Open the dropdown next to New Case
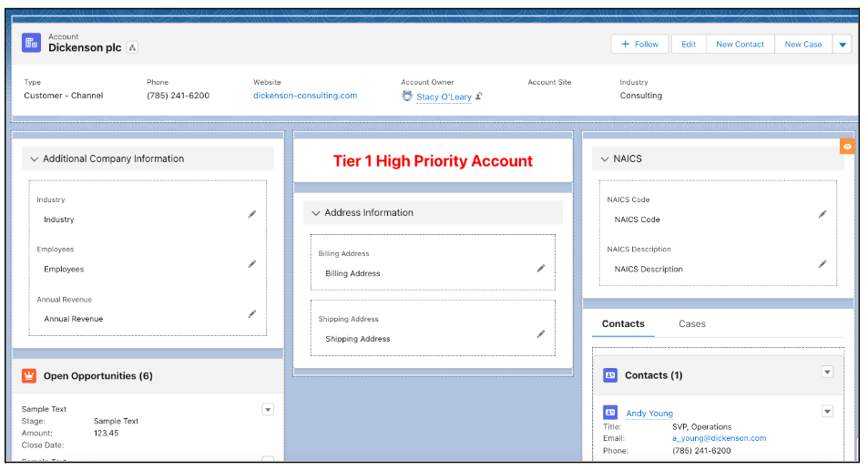This screenshot has height=470, width=868. pyautogui.click(x=842, y=45)
